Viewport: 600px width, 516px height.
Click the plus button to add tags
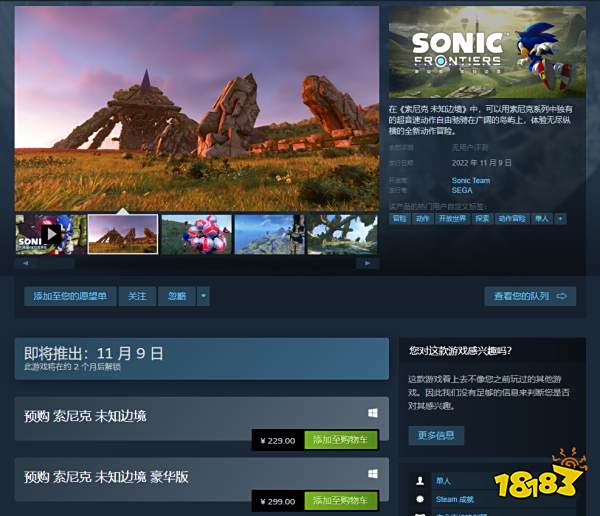[x=561, y=219]
